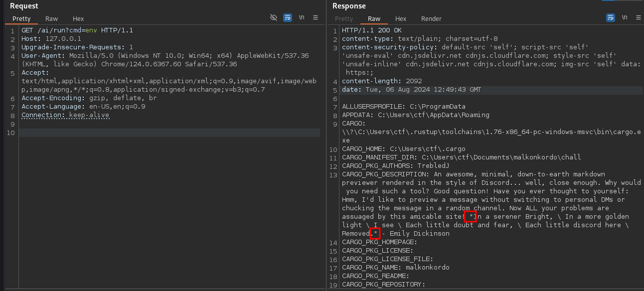Open the Request panel hamburger menu
Screen dimensions: 644x291
coord(316,17)
